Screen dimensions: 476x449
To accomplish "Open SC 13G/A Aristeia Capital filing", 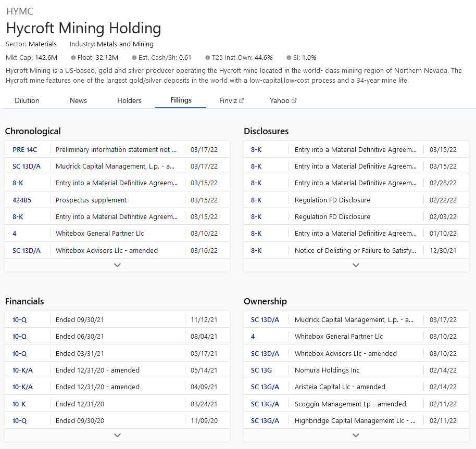I will pos(265,387).
